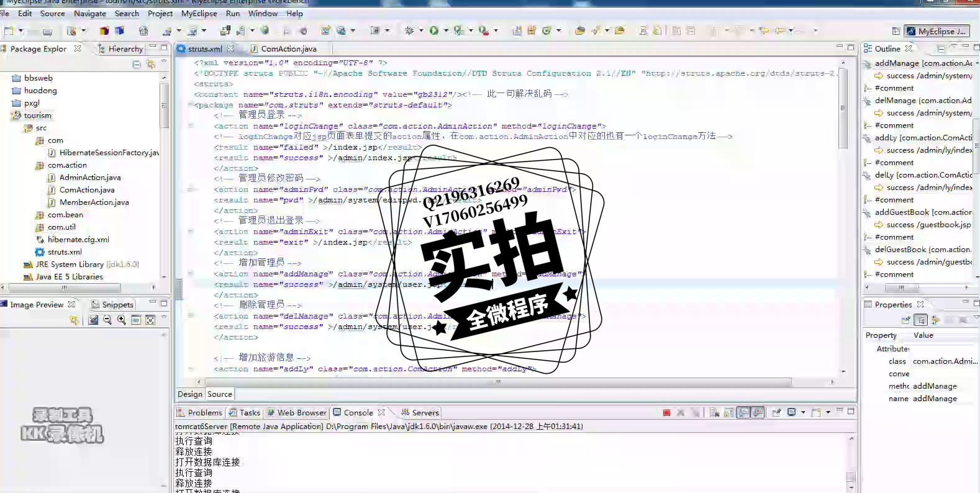
Task: Toggle Show Advanced Properties icon
Action: point(935,320)
